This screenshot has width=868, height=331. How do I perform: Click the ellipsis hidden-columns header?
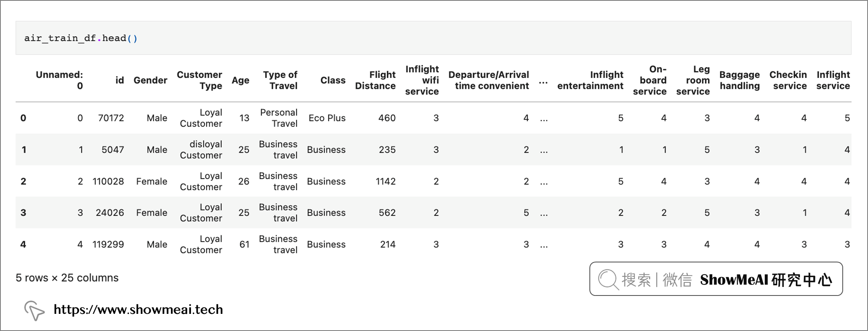[x=543, y=82]
